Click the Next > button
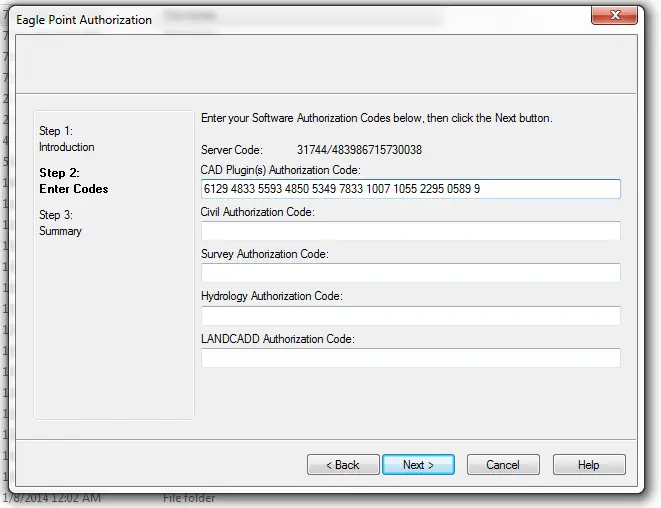661x508 pixels. click(x=418, y=465)
